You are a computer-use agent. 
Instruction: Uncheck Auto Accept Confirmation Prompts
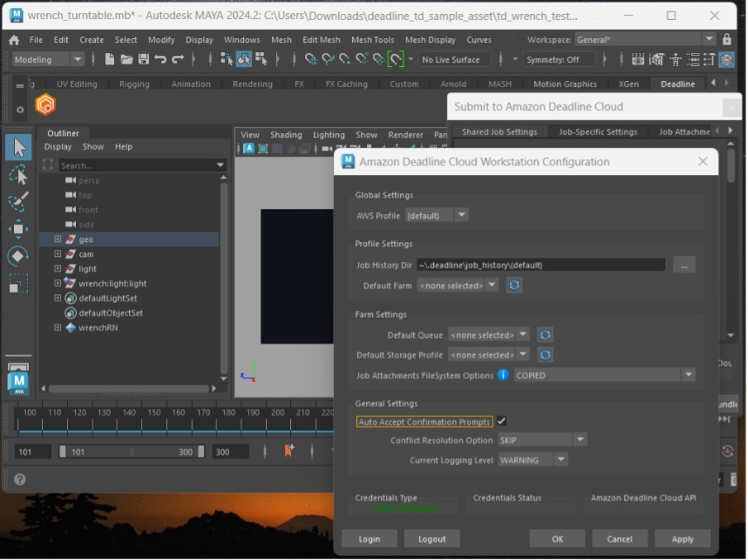coord(502,421)
